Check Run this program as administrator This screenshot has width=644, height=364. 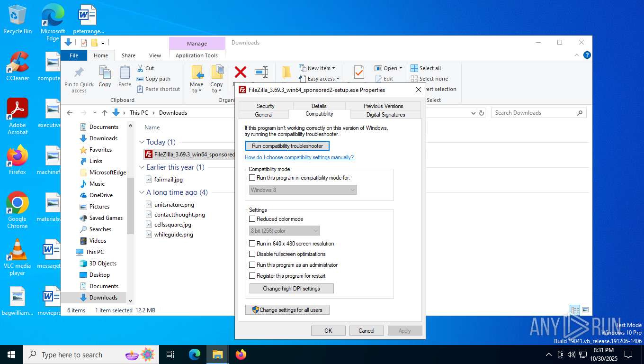[252, 265]
